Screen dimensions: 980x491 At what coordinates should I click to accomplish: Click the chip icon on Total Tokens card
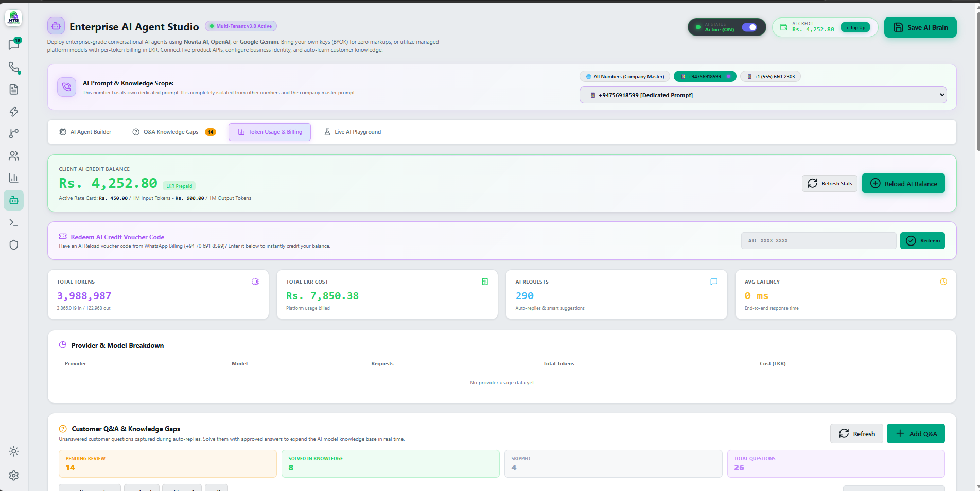click(255, 282)
